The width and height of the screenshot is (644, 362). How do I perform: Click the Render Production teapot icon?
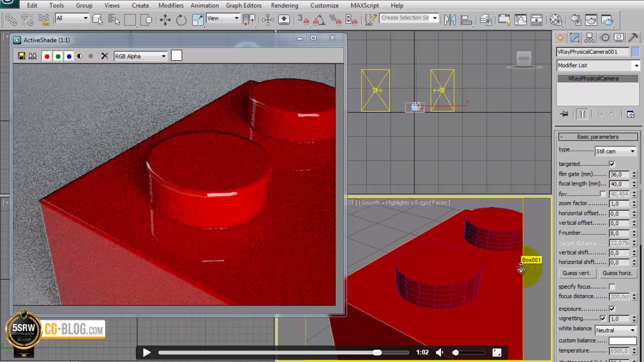tap(607, 19)
